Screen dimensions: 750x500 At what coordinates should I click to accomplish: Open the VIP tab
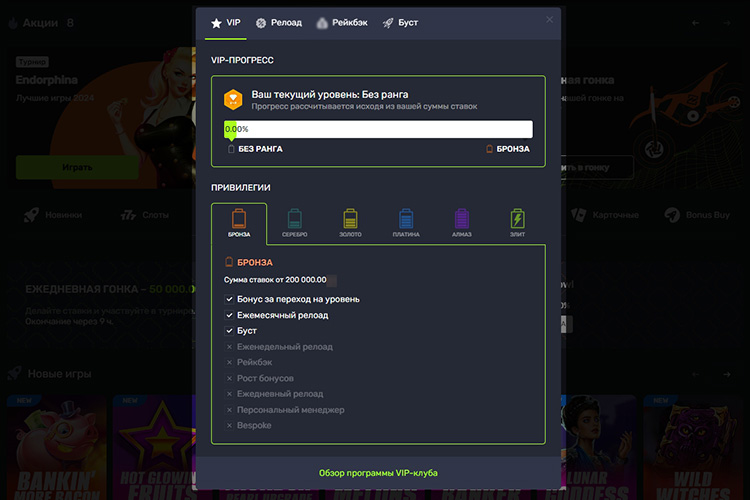click(x=225, y=22)
